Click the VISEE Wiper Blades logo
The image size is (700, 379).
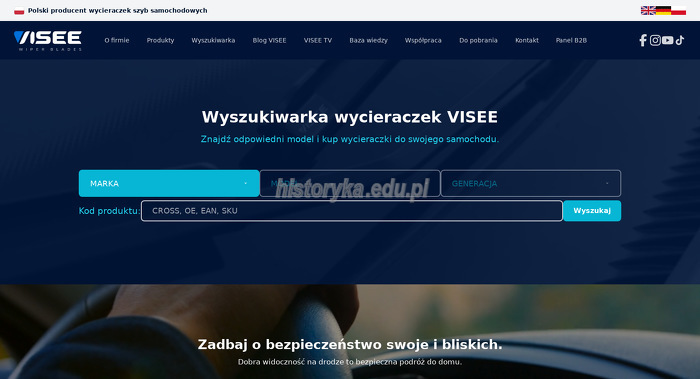coord(48,41)
